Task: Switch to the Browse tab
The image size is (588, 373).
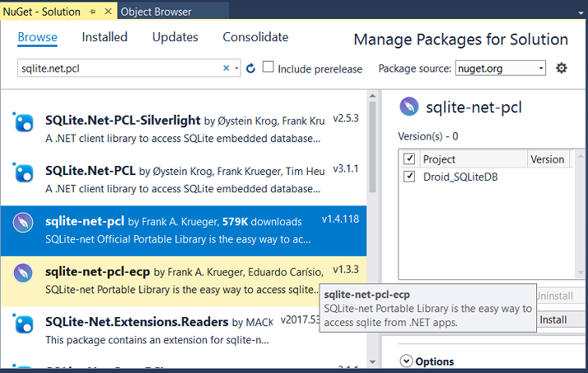Action: point(38,37)
